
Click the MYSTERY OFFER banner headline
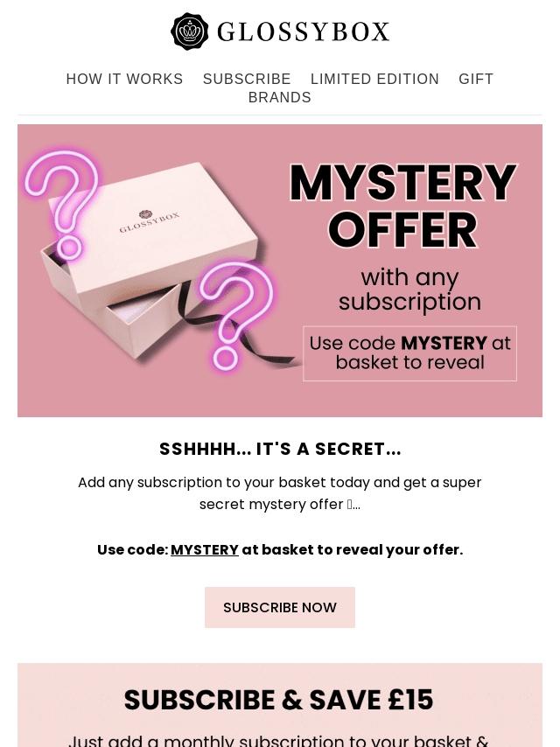coord(403,206)
